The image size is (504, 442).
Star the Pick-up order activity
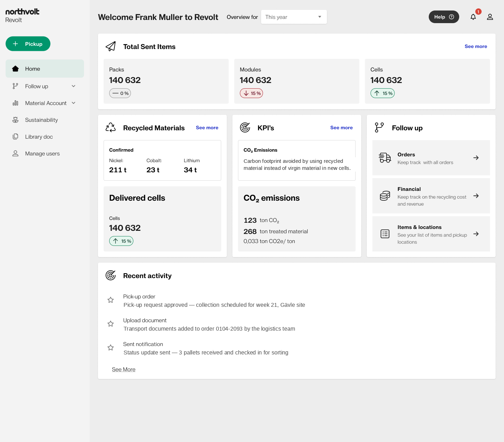(x=111, y=300)
